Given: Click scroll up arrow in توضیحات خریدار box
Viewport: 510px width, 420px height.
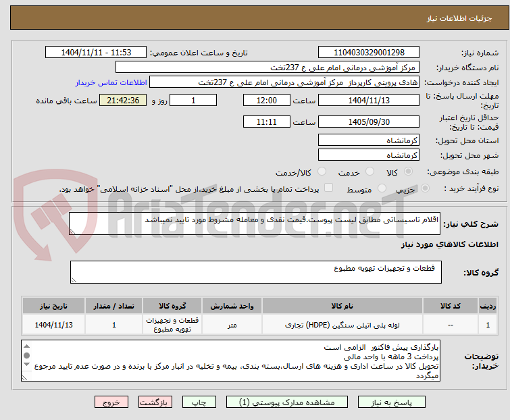Looking at the screenshot, I should 27,346.
